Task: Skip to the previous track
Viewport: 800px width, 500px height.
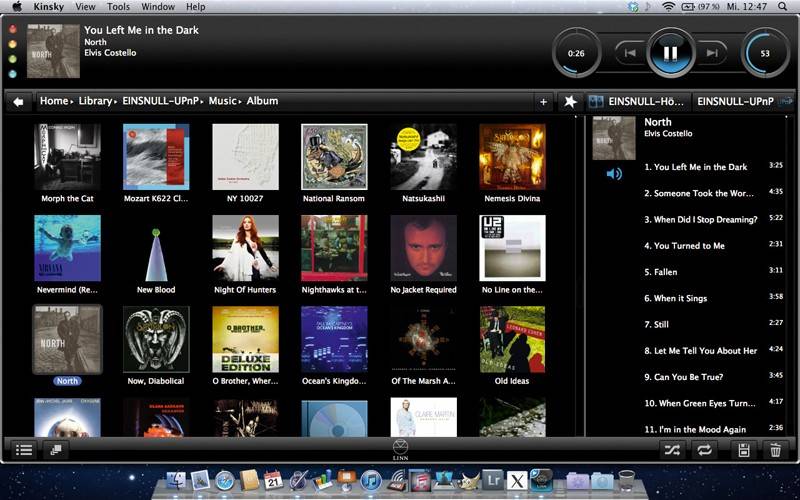Action: coord(630,53)
